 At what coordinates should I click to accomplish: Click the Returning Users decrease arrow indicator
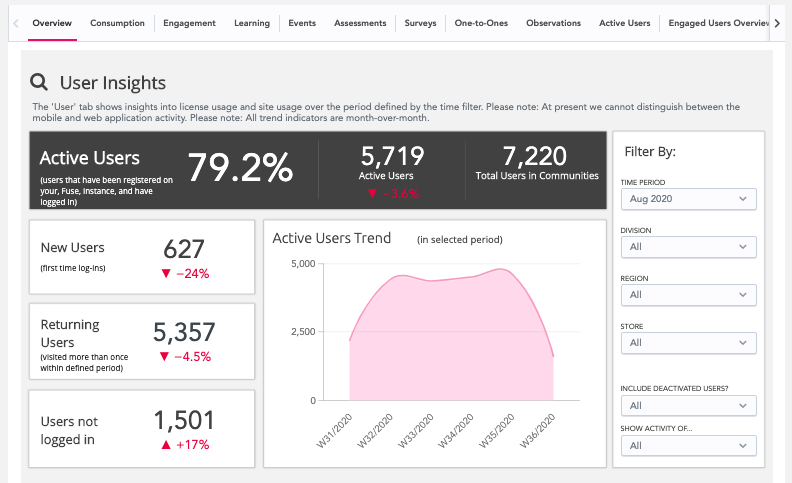click(165, 356)
